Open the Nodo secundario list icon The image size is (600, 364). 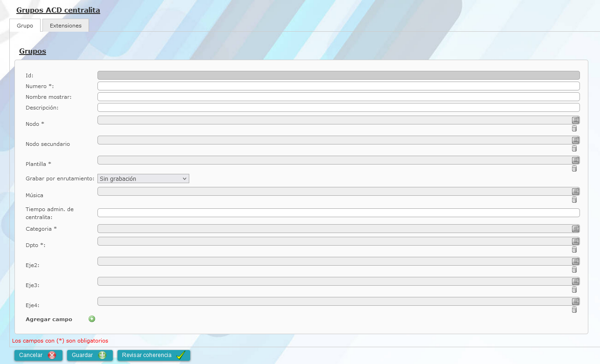coord(575,140)
